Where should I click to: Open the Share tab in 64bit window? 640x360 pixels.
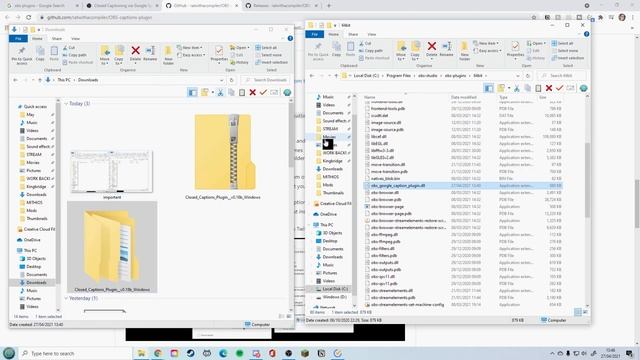pos(353,34)
